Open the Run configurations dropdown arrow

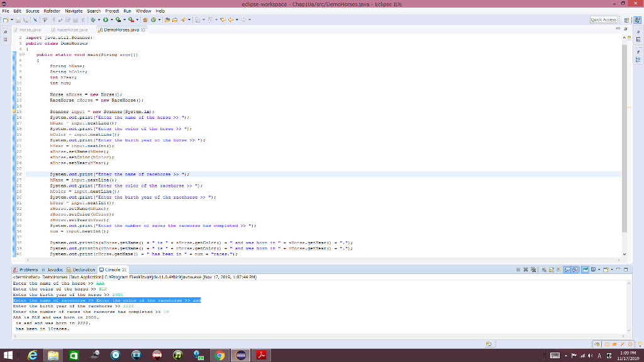112,19
